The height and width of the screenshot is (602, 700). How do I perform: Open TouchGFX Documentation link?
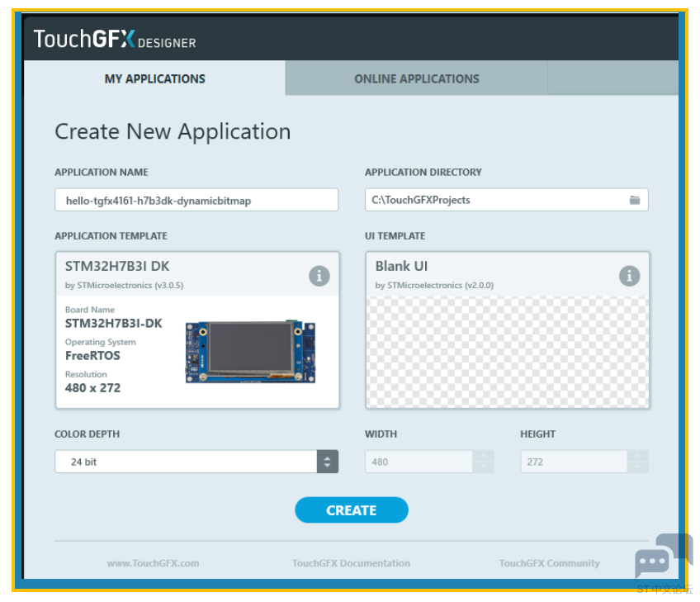(351, 563)
